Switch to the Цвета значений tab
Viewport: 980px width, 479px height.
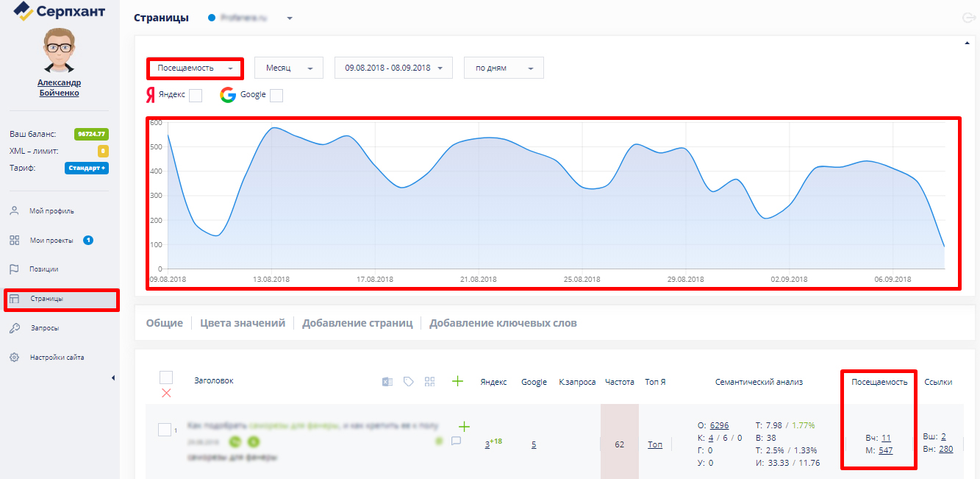243,323
